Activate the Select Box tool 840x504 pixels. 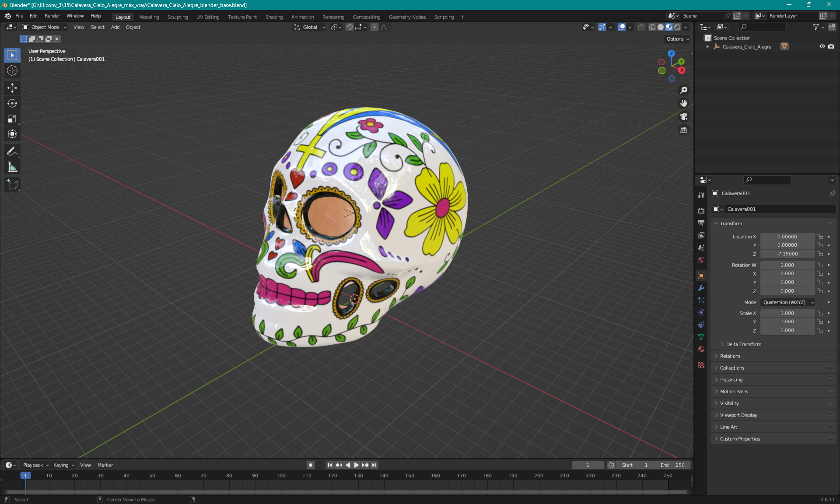pos(12,55)
